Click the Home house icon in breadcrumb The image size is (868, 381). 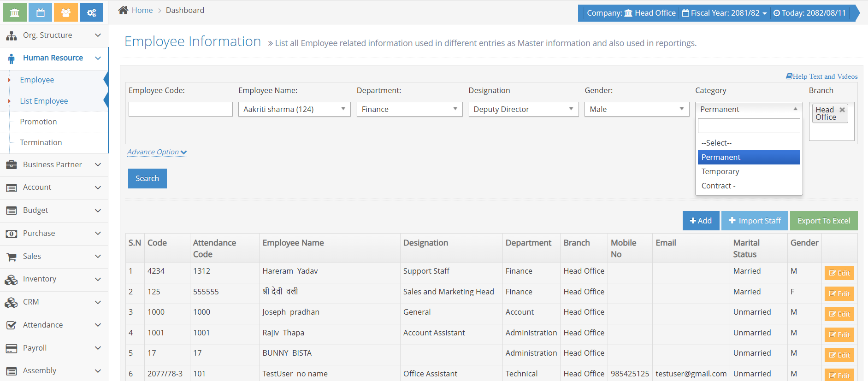click(123, 10)
